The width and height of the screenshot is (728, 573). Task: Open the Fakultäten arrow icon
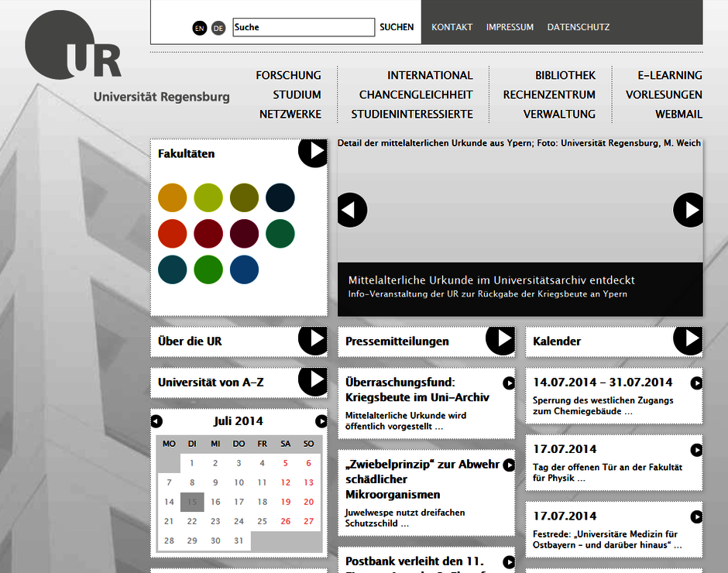pyautogui.click(x=313, y=152)
